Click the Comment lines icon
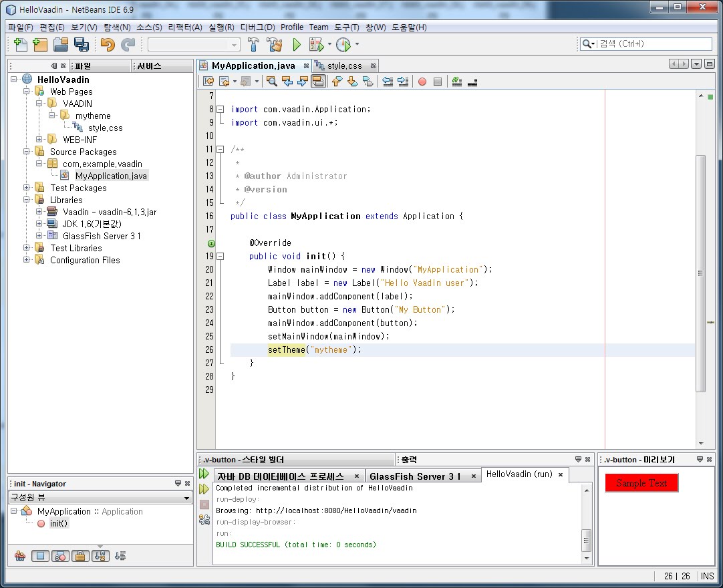This screenshot has width=723, height=588. pyautogui.click(x=456, y=82)
